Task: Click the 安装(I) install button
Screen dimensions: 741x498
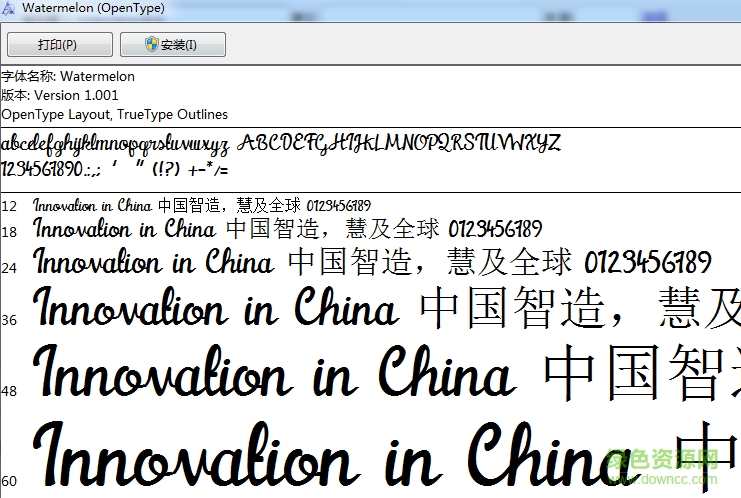Action: point(173,44)
